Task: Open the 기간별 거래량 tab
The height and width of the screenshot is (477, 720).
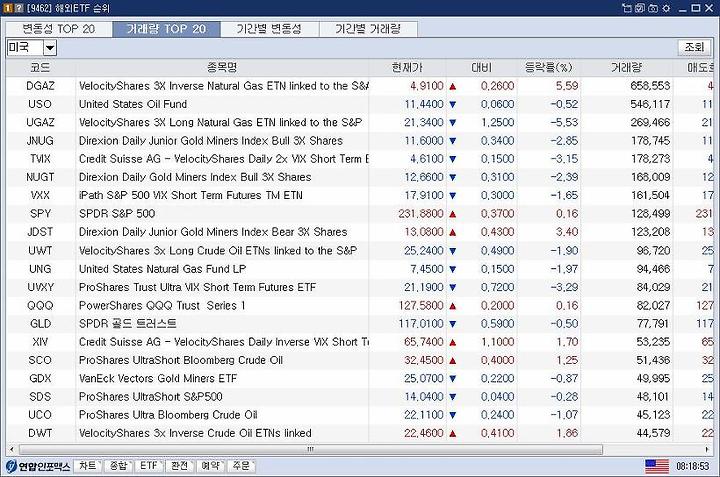Action: pos(368,29)
